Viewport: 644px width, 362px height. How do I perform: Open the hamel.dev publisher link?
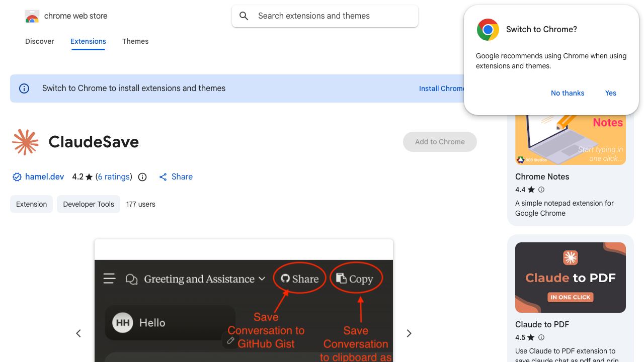[45, 176]
